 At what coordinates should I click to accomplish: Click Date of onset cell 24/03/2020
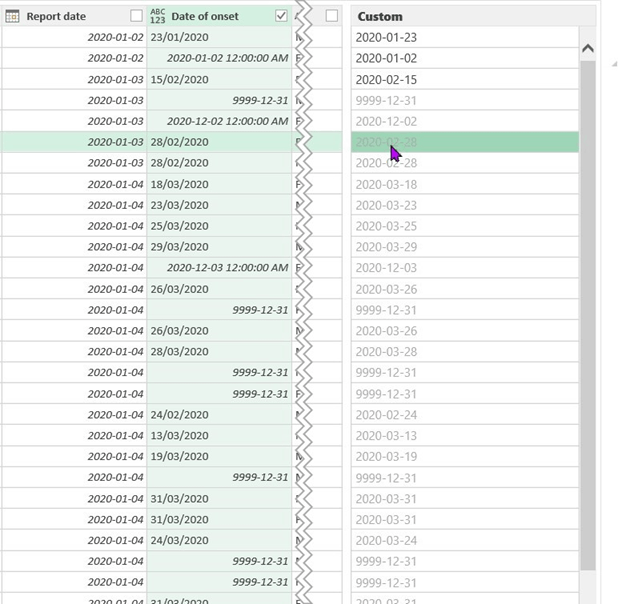[219, 541]
